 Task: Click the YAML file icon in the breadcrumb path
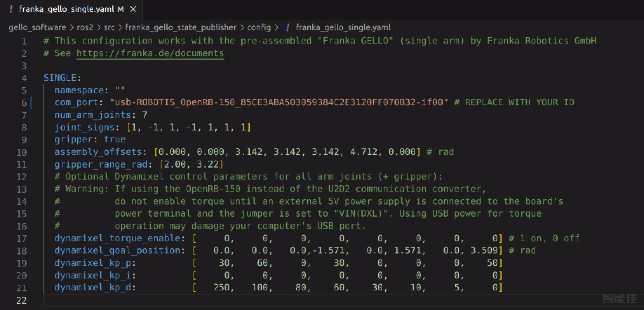click(x=288, y=27)
